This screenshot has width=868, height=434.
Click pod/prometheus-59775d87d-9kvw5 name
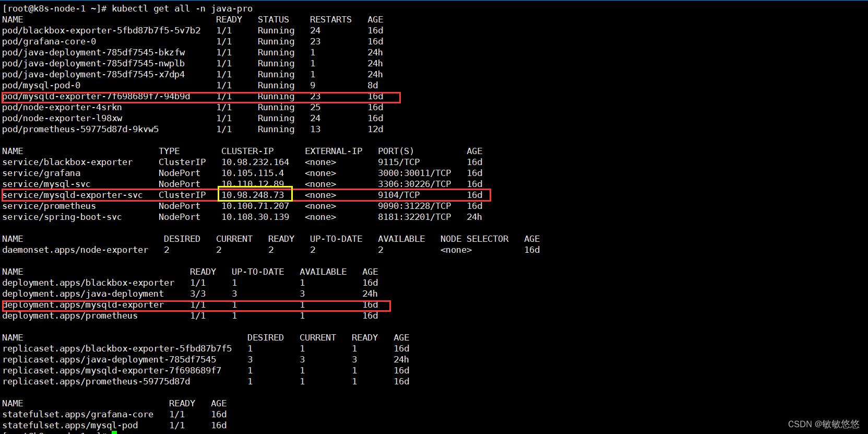[x=80, y=129]
